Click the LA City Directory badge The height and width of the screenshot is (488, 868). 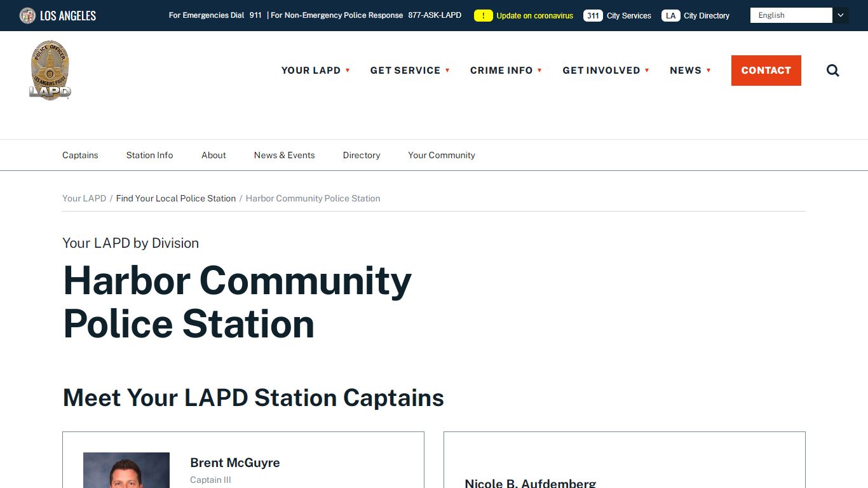pos(671,15)
